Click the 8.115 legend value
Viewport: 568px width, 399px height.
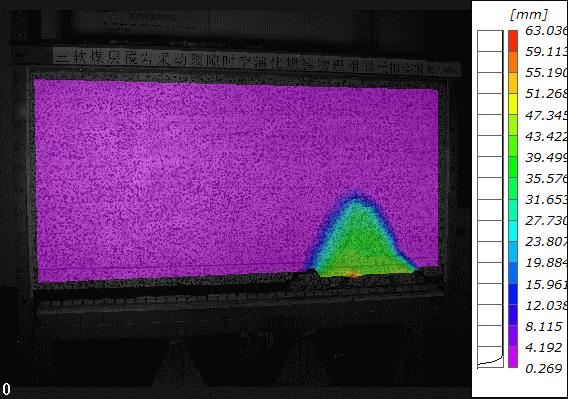coord(543,326)
